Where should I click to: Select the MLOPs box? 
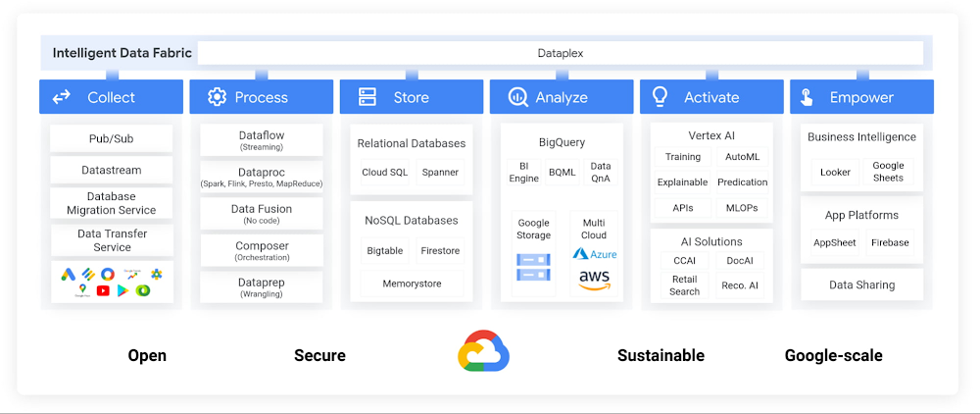743,208
